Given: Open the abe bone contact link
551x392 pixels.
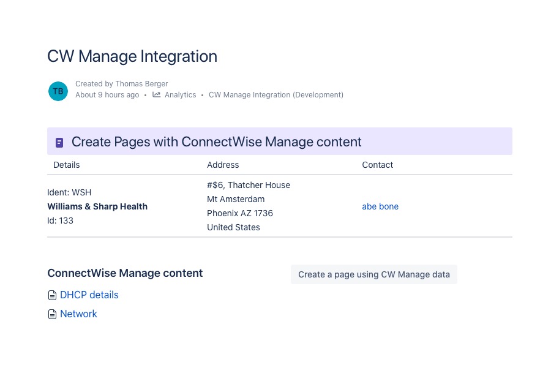Looking at the screenshot, I should click(380, 206).
